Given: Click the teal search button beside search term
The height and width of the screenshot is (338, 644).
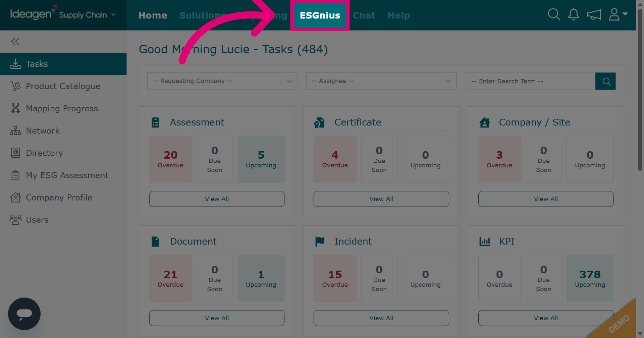Looking at the screenshot, I should 605,81.
